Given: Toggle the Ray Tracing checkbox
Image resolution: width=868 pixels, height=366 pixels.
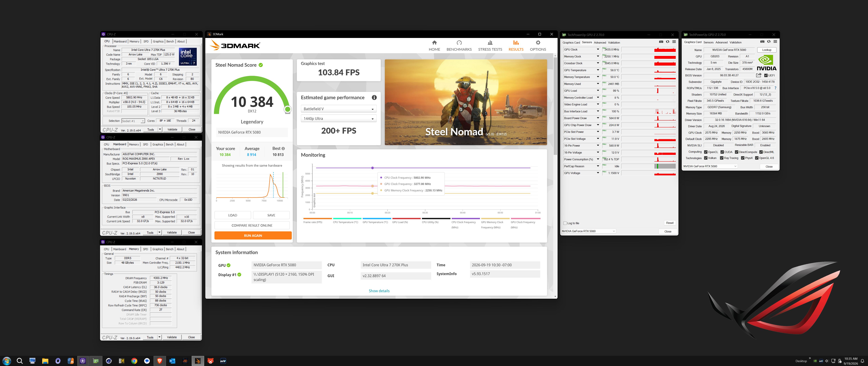Looking at the screenshot, I should coord(721,158).
